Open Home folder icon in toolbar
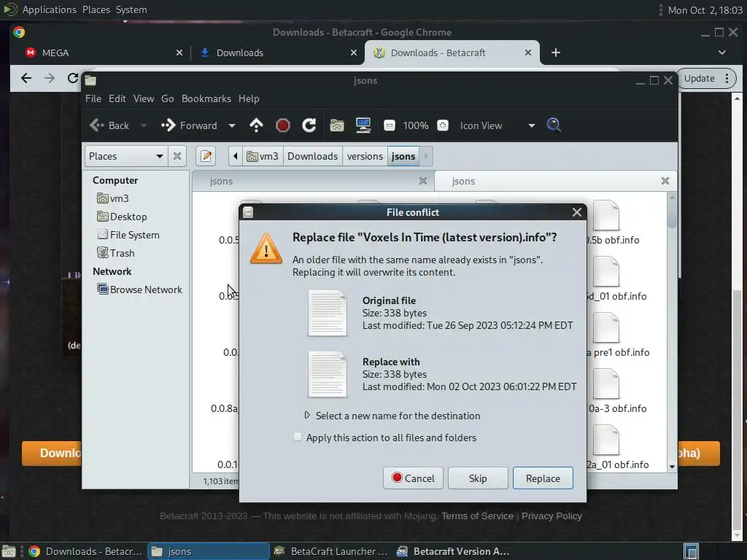The image size is (747, 560). coord(337,125)
